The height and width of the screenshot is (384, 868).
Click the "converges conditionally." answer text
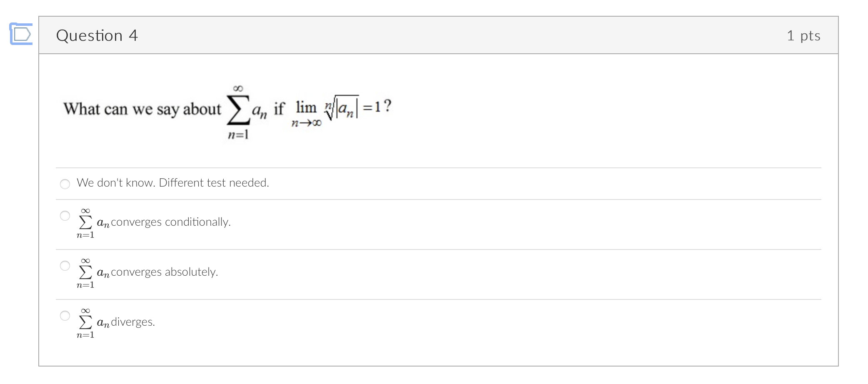pos(171,222)
